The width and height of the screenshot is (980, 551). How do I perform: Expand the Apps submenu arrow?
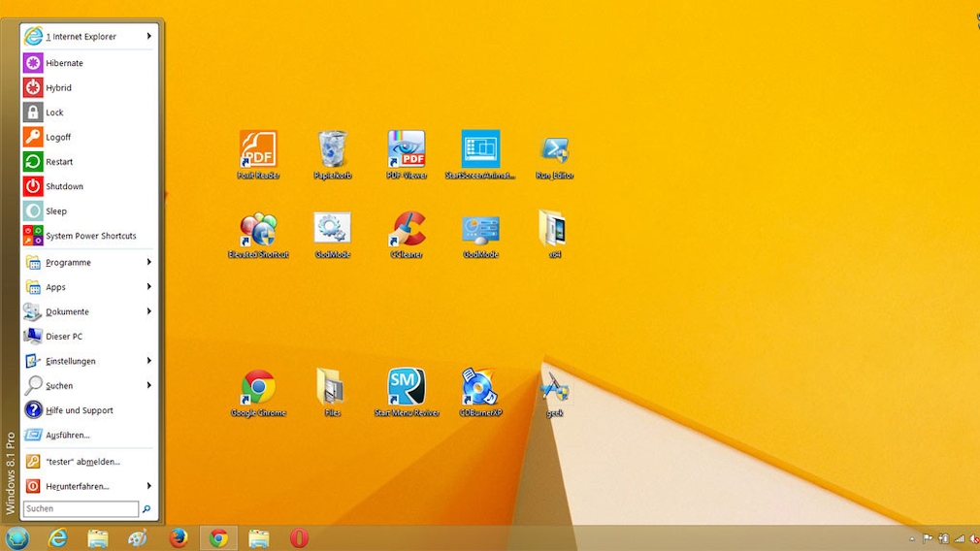click(x=148, y=287)
